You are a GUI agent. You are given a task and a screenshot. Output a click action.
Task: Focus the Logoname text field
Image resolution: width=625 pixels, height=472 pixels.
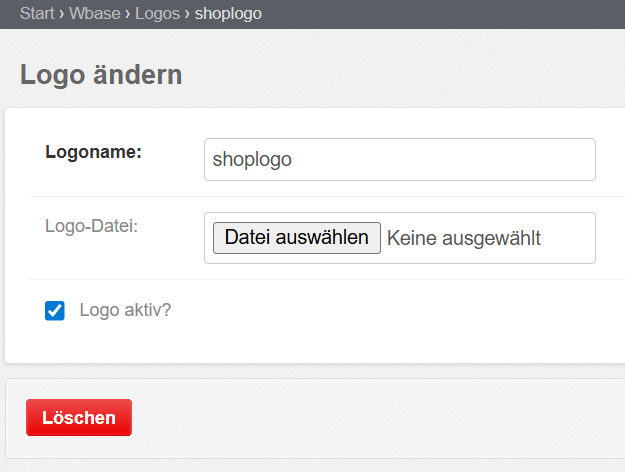pos(399,160)
